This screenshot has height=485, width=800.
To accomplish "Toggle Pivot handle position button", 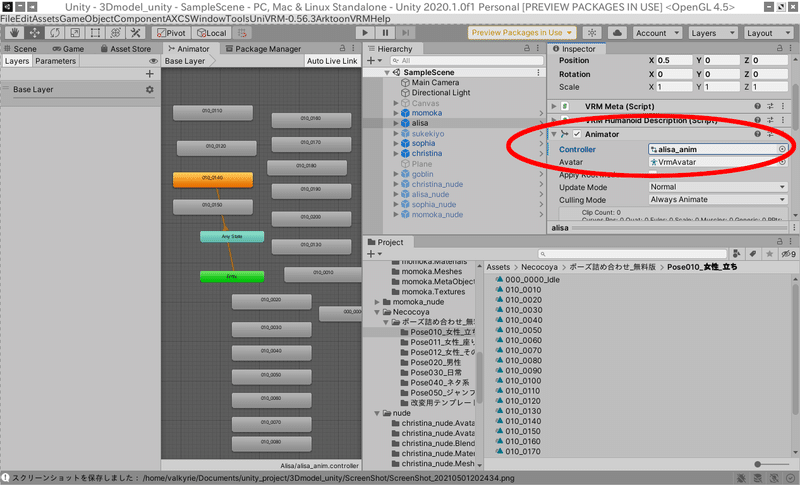I will (x=171, y=33).
